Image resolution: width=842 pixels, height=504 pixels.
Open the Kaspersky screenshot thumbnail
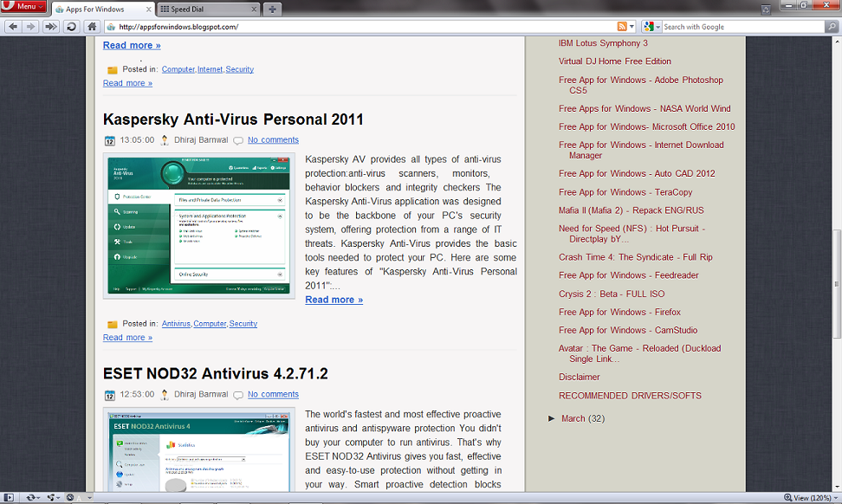(x=198, y=225)
